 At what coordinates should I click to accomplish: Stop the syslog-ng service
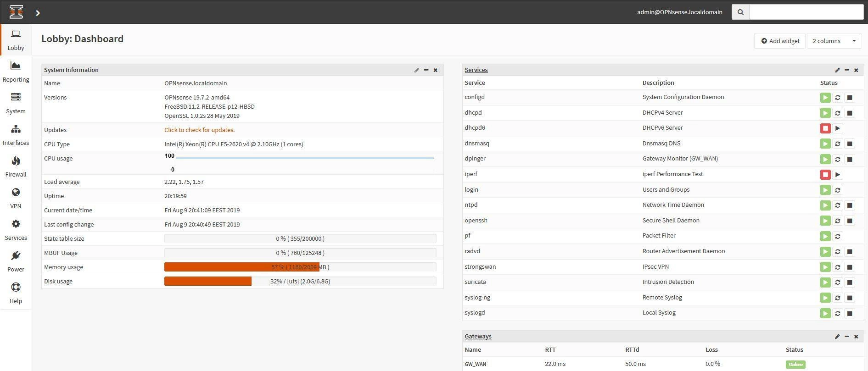click(850, 298)
